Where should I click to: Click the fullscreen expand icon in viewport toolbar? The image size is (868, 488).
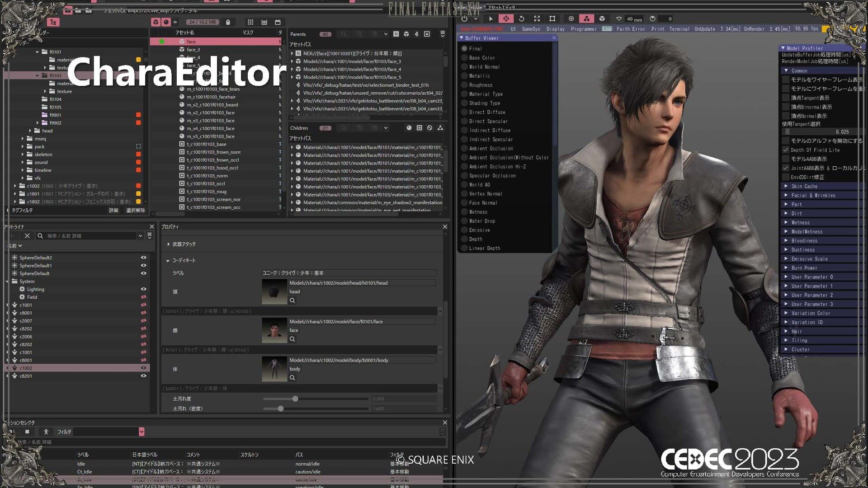(537, 19)
